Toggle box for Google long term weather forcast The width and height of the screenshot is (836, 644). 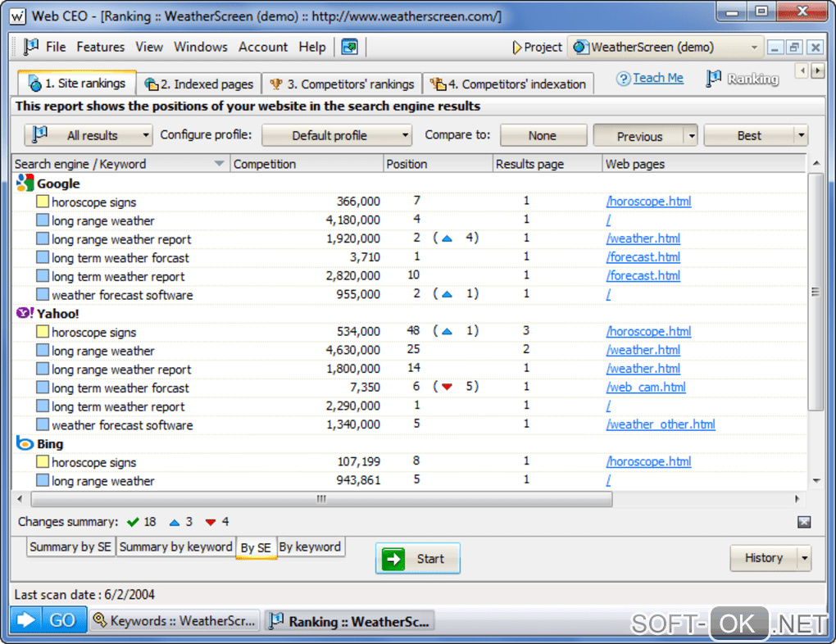43,257
